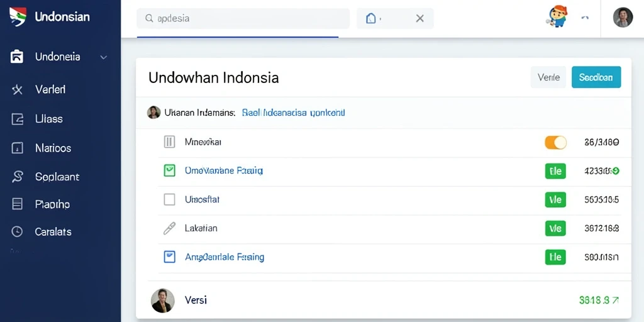Click the value on the Lakatian row
Viewport: 644px width, 322px height.
(x=601, y=228)
